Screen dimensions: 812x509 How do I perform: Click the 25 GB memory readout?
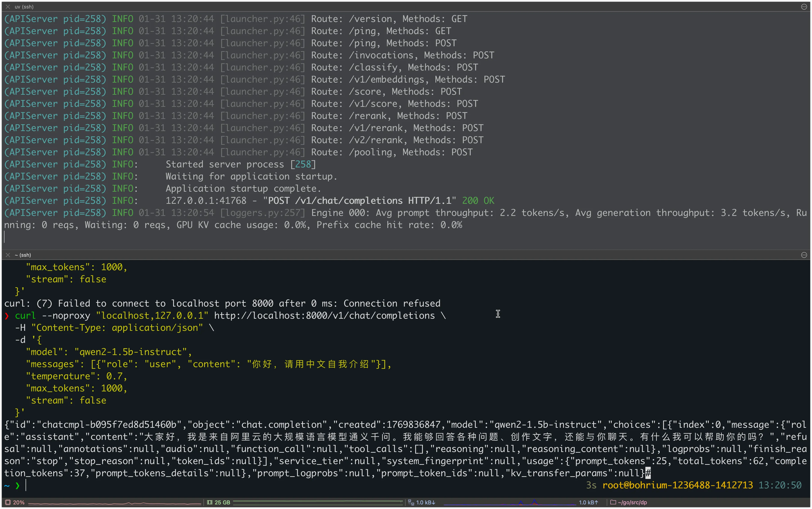click(222, 502)
